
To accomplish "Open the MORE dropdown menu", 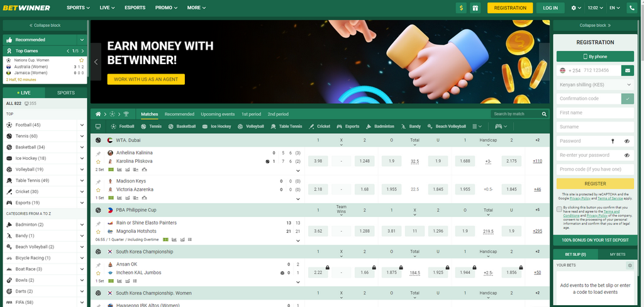I will (x=196, y=8).
